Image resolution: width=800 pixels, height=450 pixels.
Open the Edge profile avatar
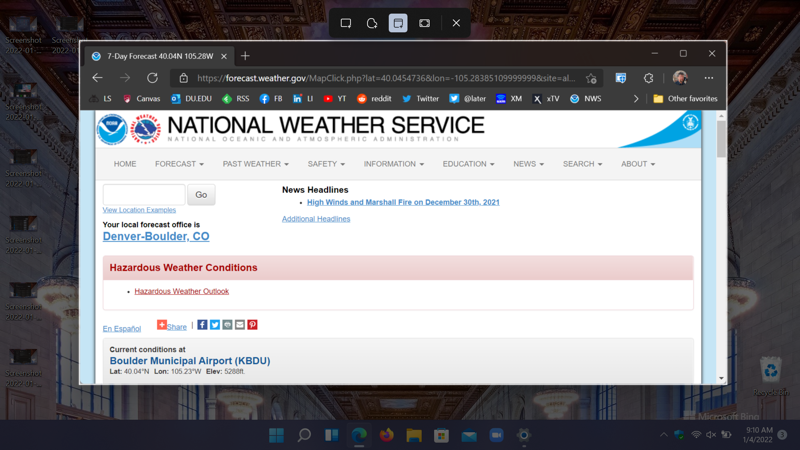(680, 78)
